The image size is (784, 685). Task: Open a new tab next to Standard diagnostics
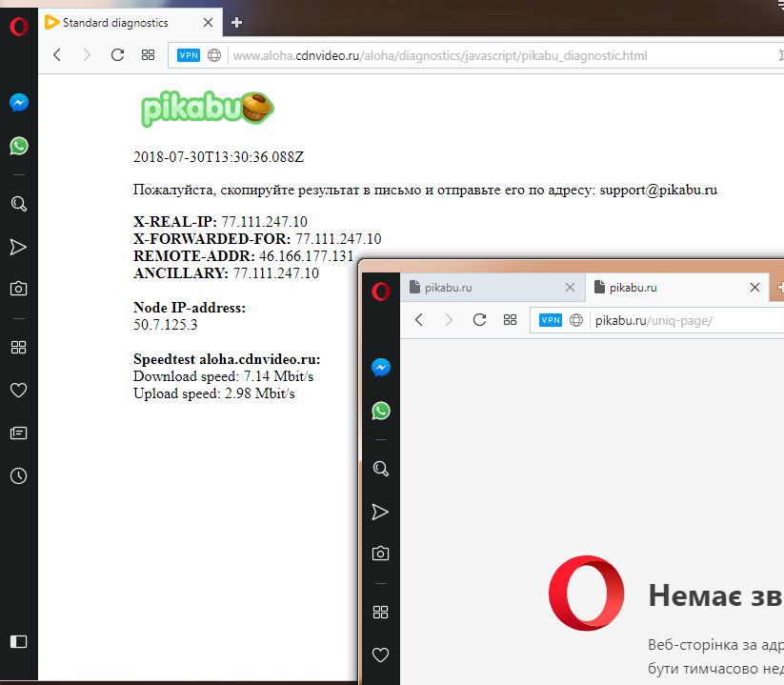pyautogui.click(x=237, y=23)
